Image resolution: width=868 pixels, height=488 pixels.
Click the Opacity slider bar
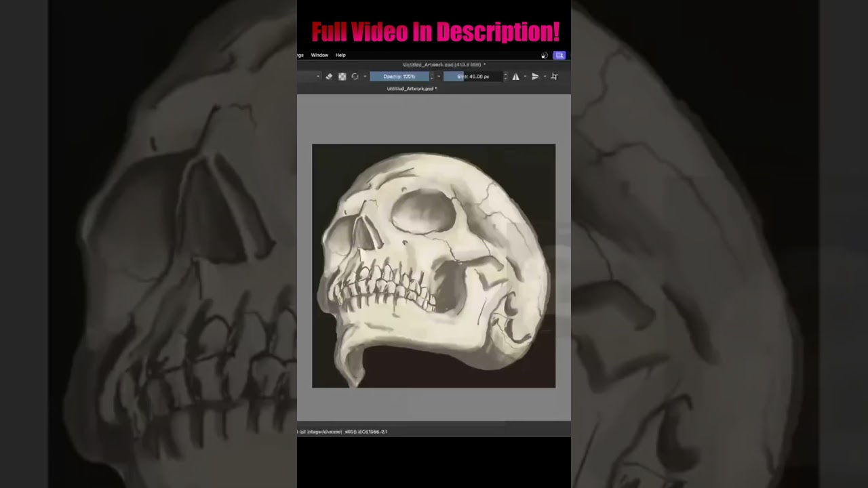[x=399, y=77]
